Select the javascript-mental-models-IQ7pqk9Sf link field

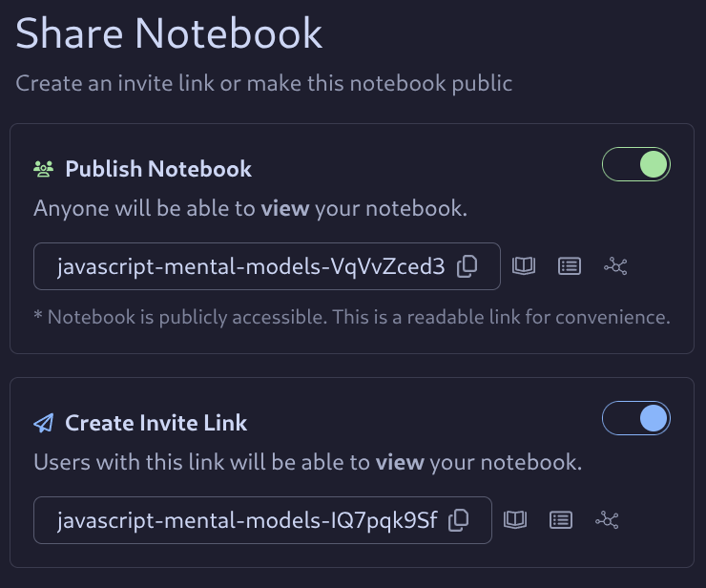tap(246, 520)
